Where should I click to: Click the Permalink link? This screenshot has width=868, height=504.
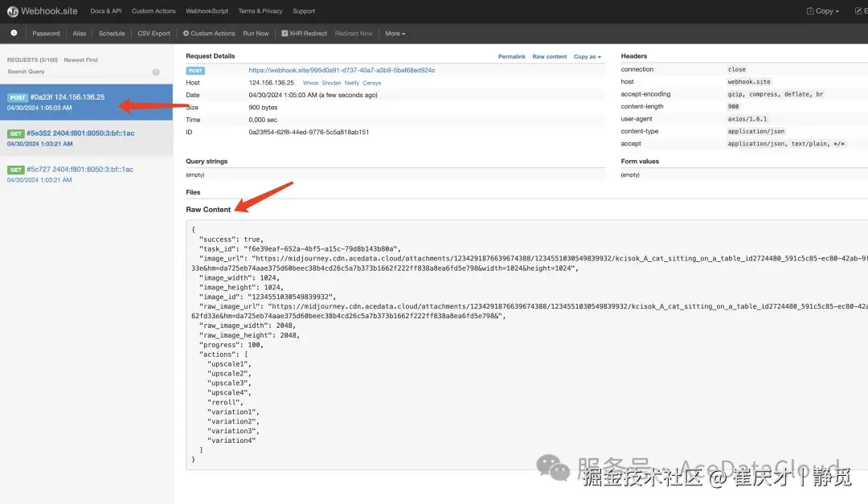[x=511, y=56]
